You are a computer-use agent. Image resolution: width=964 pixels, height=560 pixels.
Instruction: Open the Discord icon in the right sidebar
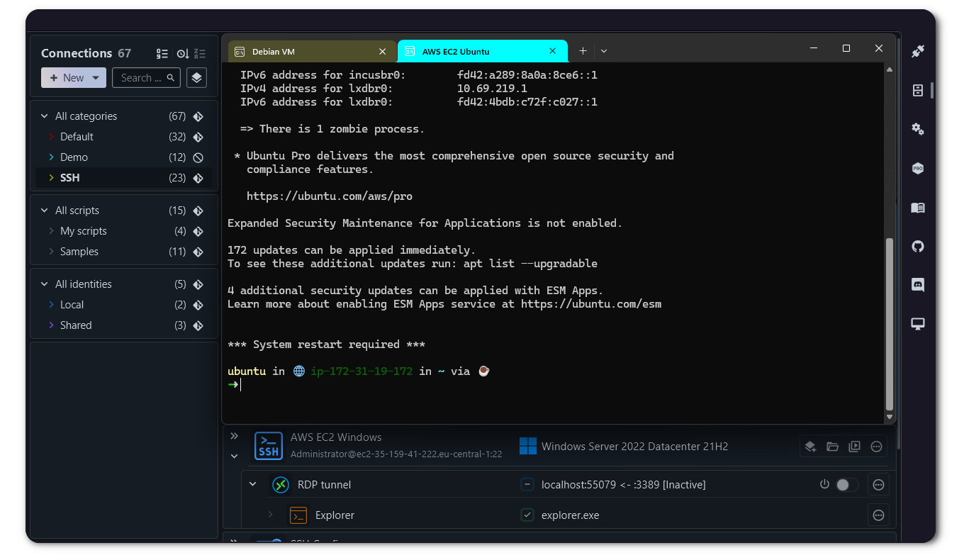pos(918,285)
